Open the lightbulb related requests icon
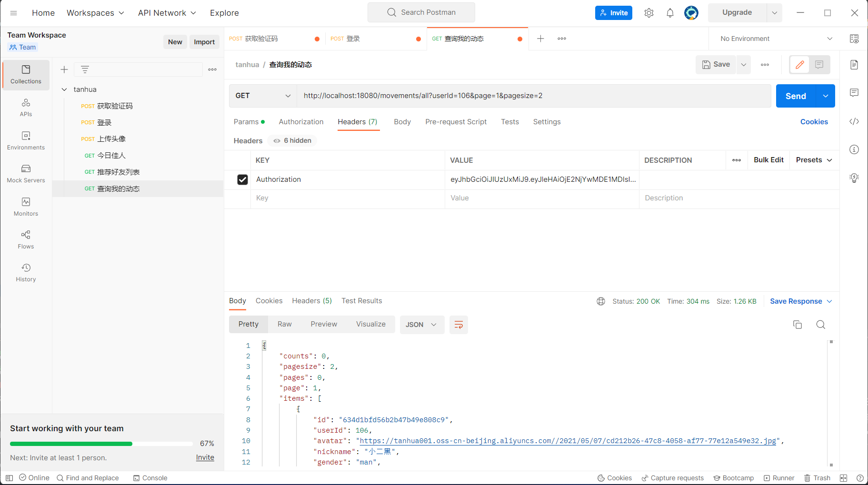The width and height of the screenshot is (868, 485). coord(854,178)
